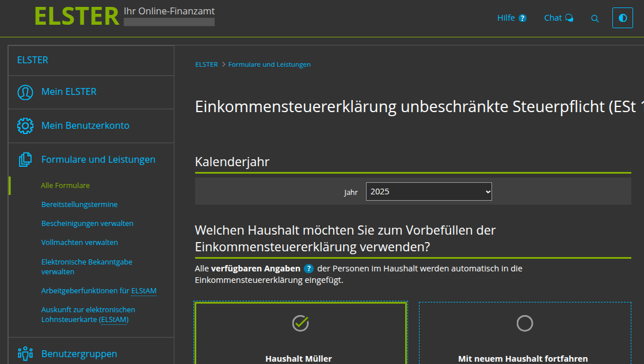This screenshot has width=644, height=364.
Task: Select Alle Formulare in the sidebar
Action: tap(65, 186)
